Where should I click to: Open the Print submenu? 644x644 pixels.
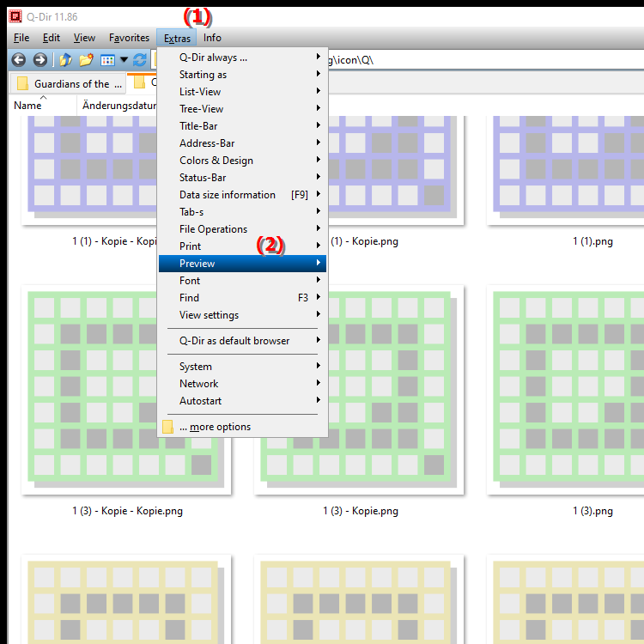(x=242, y=246)
